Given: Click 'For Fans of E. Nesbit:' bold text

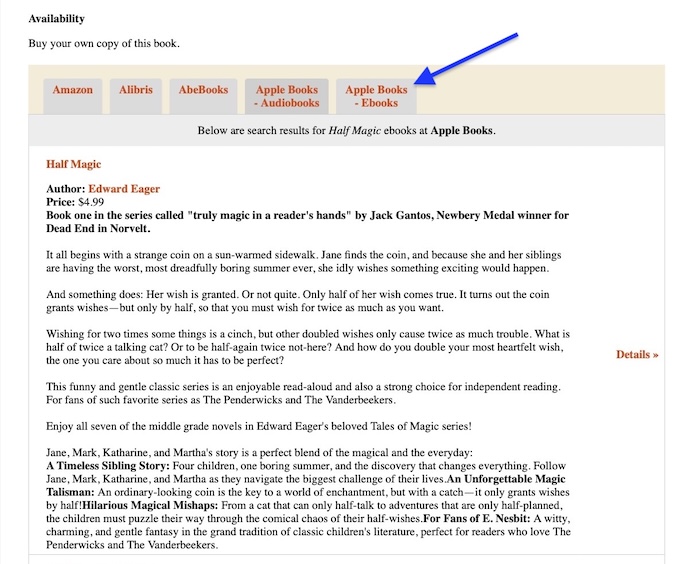Looking at the screenshot, I should click(477, 519).
